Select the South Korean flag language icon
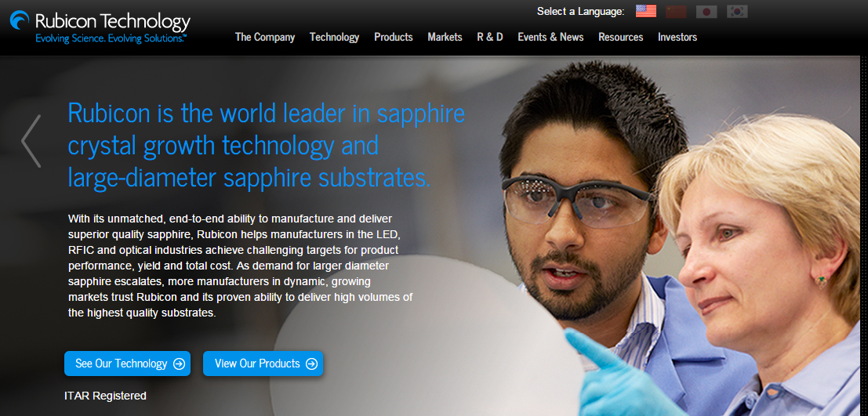Image resolution: width=868 pixels, height=416 pixels. pos(737,12)
